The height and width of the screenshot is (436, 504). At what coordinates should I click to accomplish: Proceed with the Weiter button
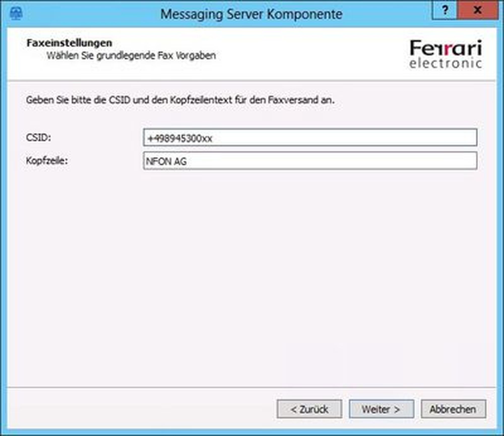point(381,409)
